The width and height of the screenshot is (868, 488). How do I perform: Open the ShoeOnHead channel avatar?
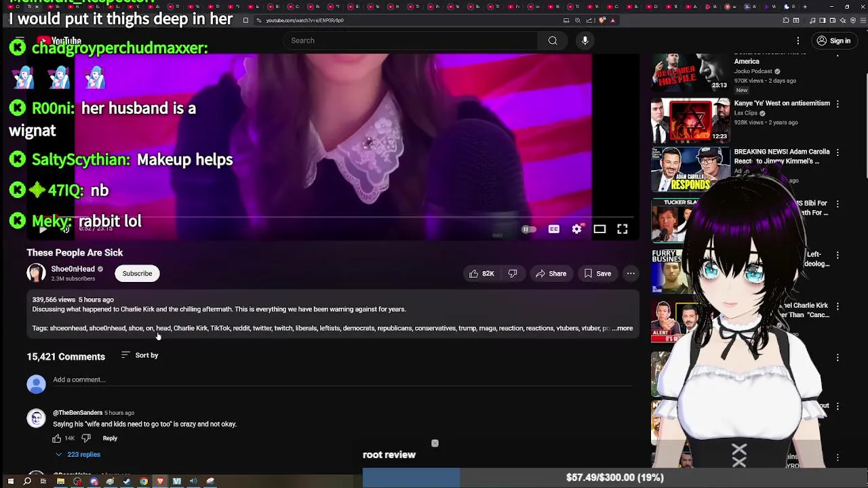tap(36, 273)
